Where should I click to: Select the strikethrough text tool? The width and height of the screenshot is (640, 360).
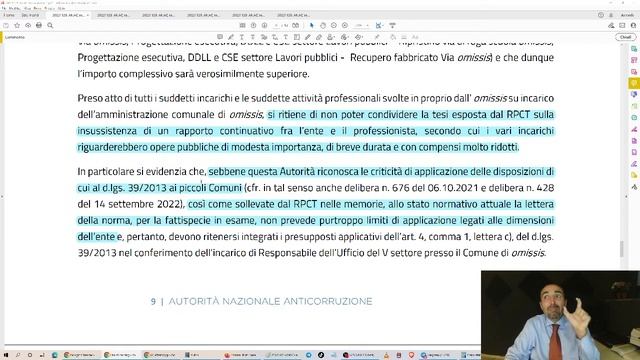[x=253, y=37]
